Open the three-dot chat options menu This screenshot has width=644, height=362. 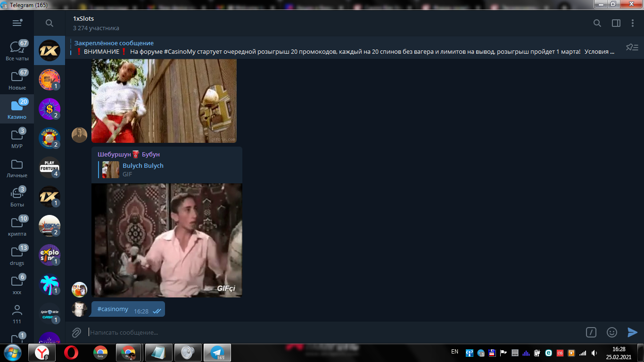[632, 23]
